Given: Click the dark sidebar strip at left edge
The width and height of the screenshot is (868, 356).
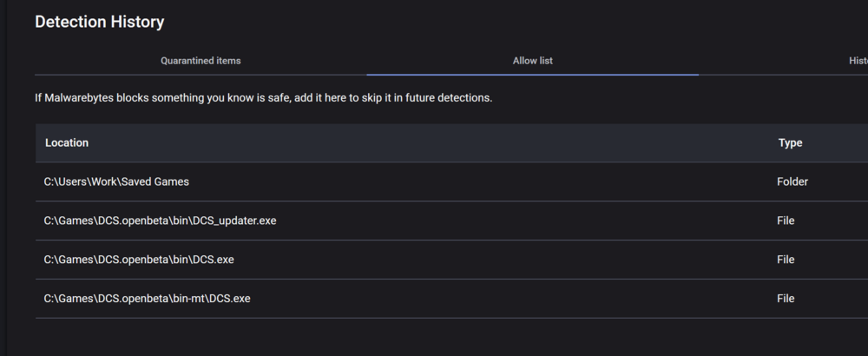Looking at the screenshot, I should 3,174.
